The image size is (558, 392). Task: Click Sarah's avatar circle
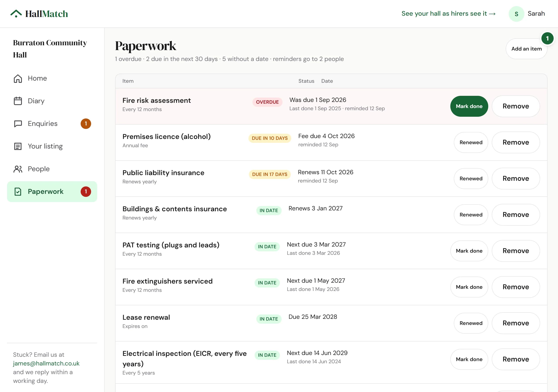click(x=516, y=14)
